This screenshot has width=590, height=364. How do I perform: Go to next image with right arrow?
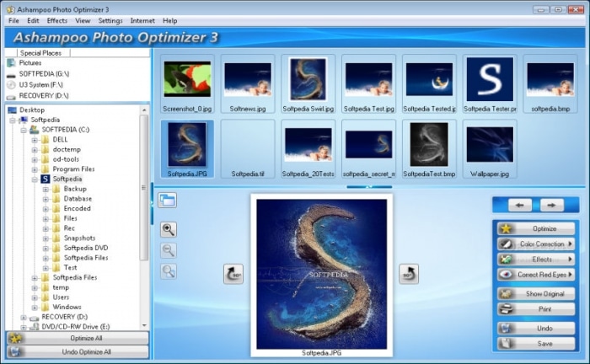click(x=551, y=206)
